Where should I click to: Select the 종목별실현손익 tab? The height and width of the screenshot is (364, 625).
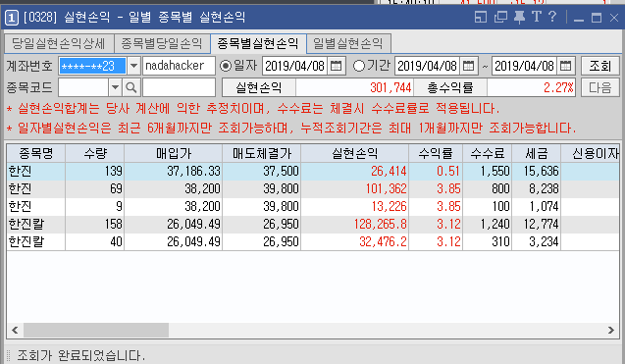pyautogui.click(x=258, y=43)
